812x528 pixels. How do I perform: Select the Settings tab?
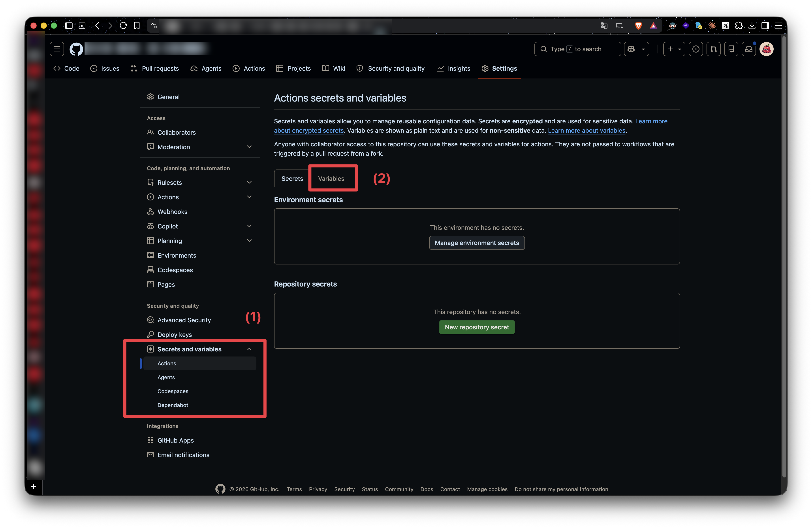499,69
